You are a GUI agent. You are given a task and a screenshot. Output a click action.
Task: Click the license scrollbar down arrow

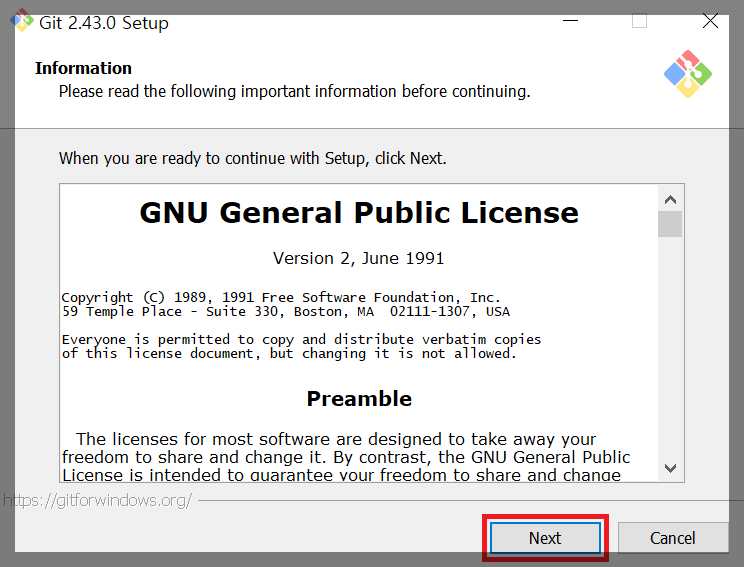pyautogui.click(x=670, y=468)
